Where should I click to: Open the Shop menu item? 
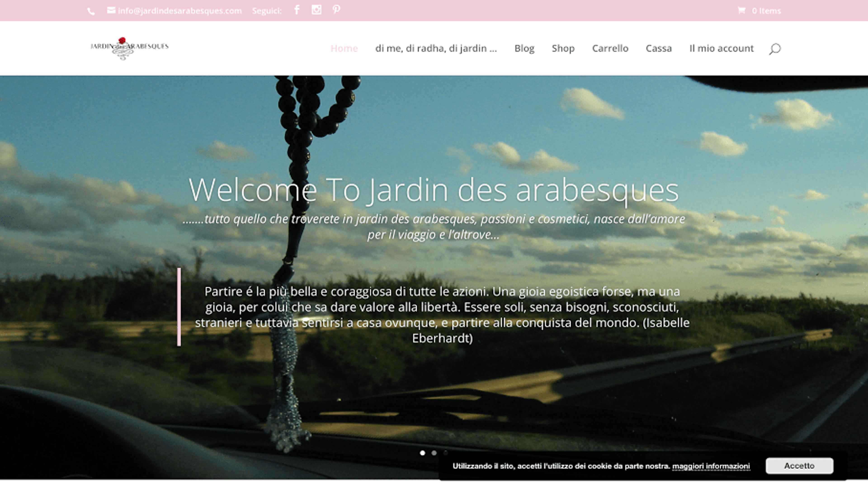click(x=563, y=48)
